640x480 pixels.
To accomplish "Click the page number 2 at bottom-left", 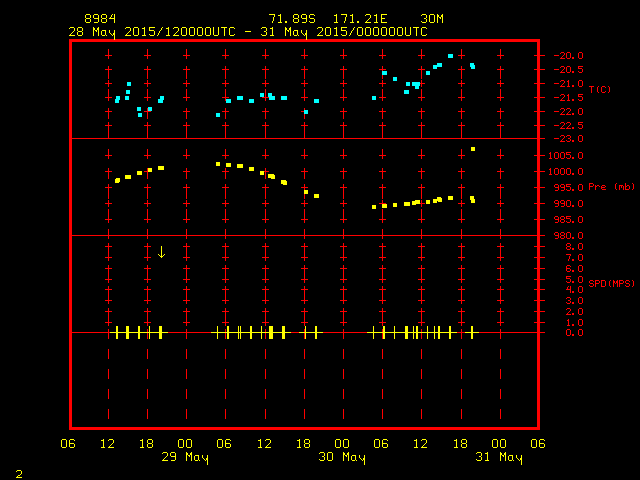I will coord(19,474).
